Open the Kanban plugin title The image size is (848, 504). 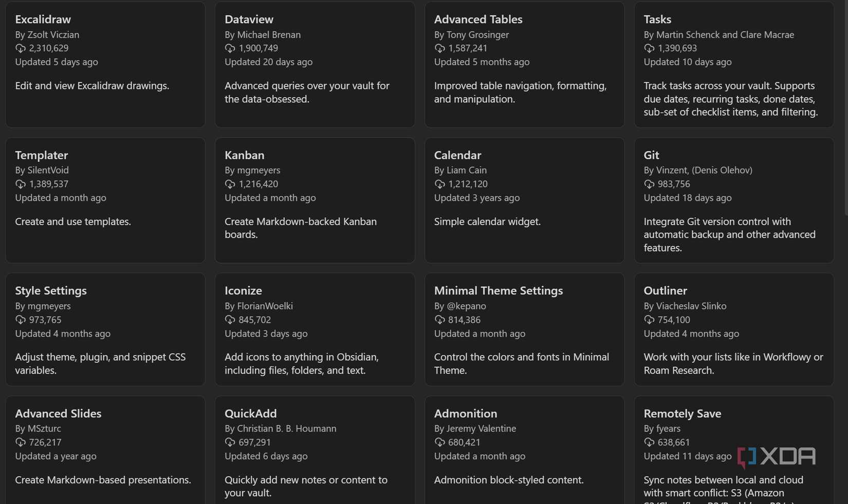245,155
